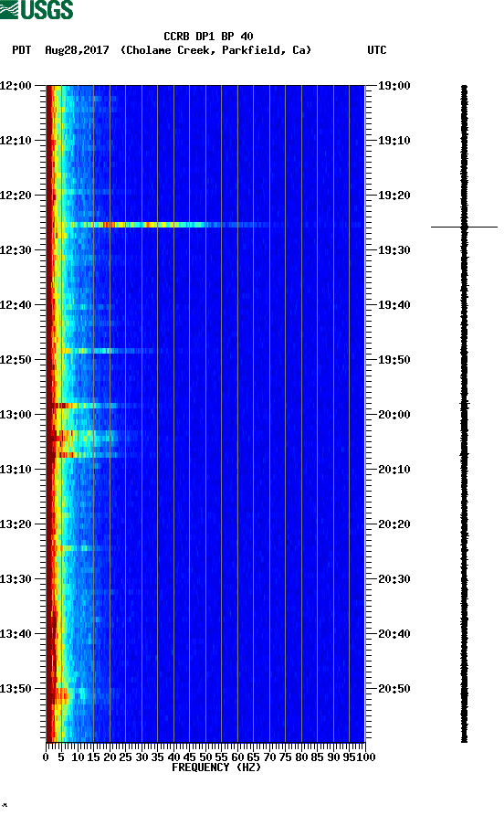Viewport: 504px width, 815px height.
Task: Click the '13:20' PDT time label
Action: [16, 524]
